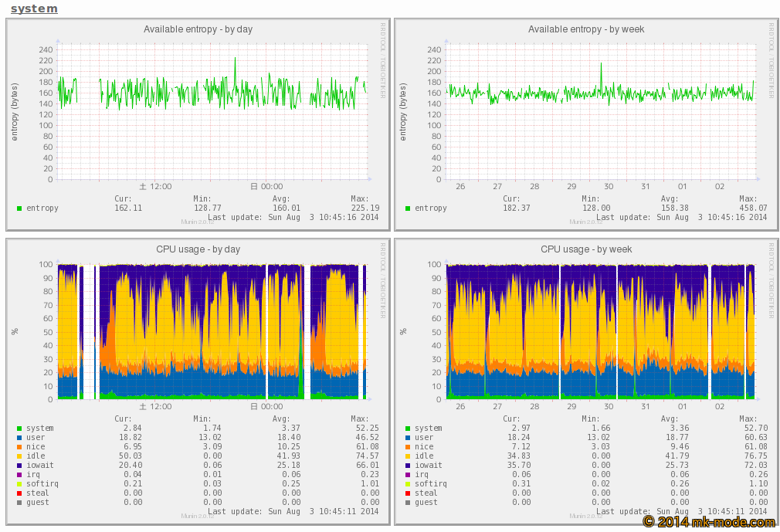Image resolution: width=780 pixels, height=532 pixels.
Task: Click the 'CPU usage - by week' title
Action: click(586, 249)
